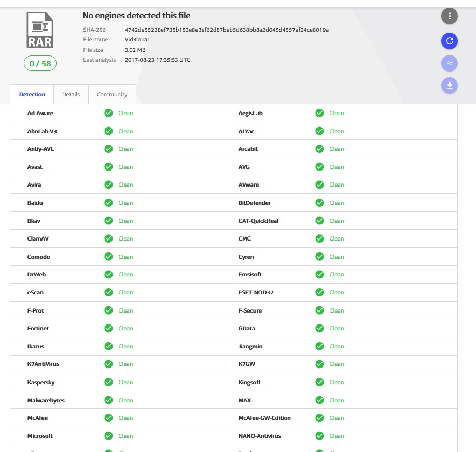This screenshot has height=452, width=476.
Task: Click the similar files search icon
Action: tap(449, 63)
